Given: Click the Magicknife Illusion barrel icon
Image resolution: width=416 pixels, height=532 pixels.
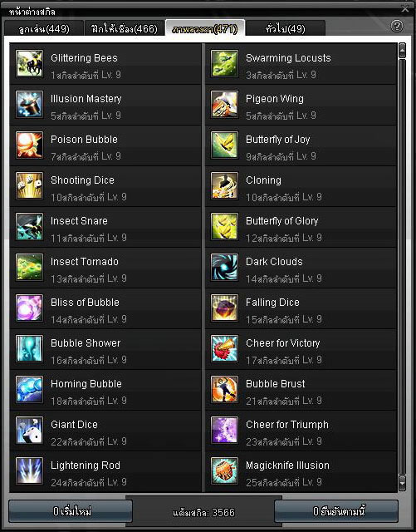Looking at the screenshot, I should tap(224, 471).
